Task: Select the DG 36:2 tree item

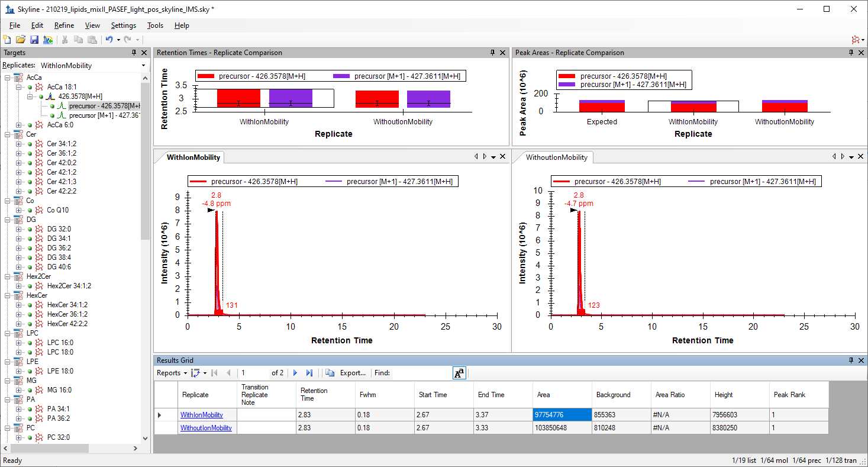Action: click(x=59, y=248)
